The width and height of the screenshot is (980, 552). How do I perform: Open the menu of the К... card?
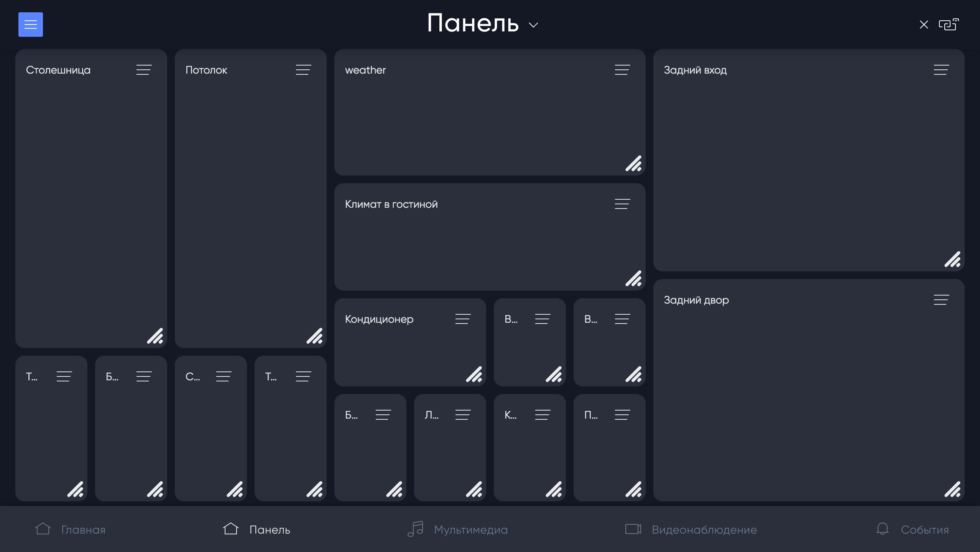543,415
